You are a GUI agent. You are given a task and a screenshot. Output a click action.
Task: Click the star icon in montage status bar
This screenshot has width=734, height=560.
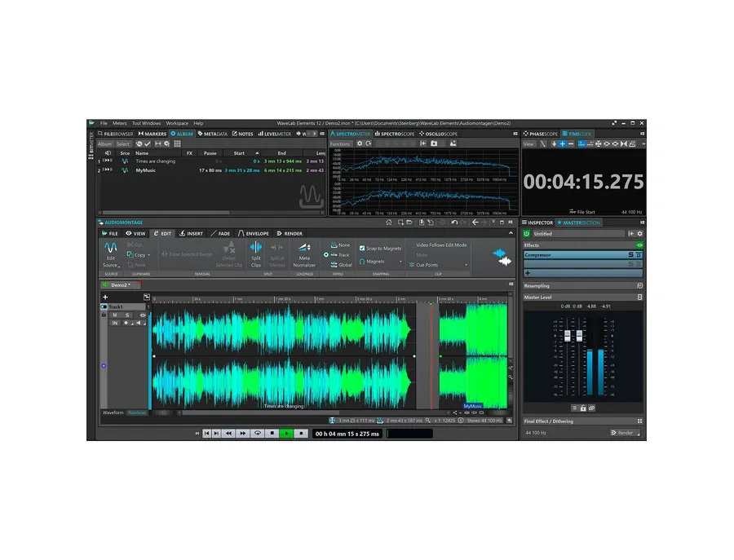tap(509, 420)
